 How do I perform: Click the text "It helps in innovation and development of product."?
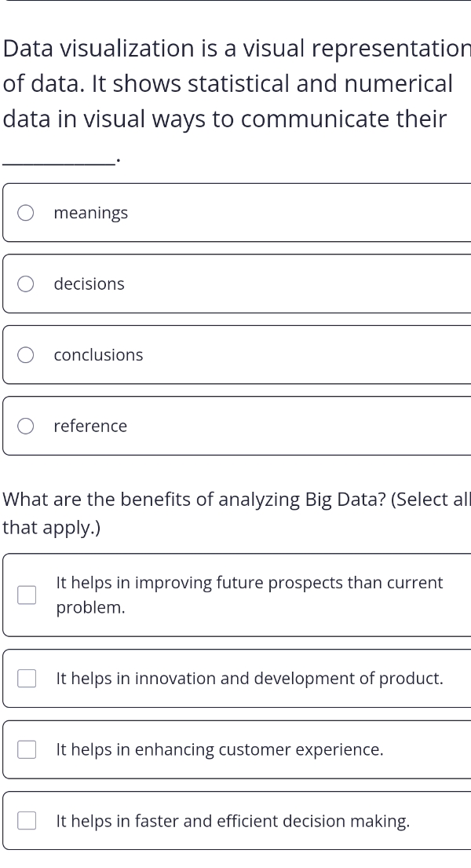pos(250,679)
